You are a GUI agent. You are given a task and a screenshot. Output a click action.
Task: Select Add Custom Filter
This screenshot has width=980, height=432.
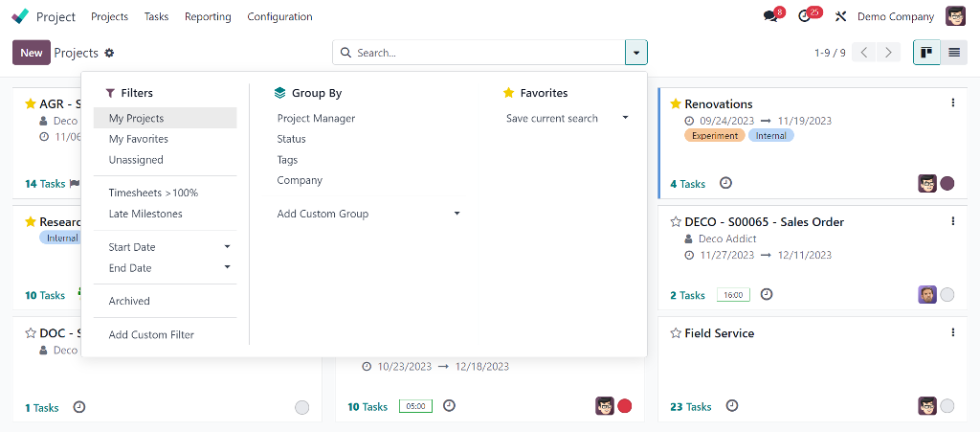(151, 334)
